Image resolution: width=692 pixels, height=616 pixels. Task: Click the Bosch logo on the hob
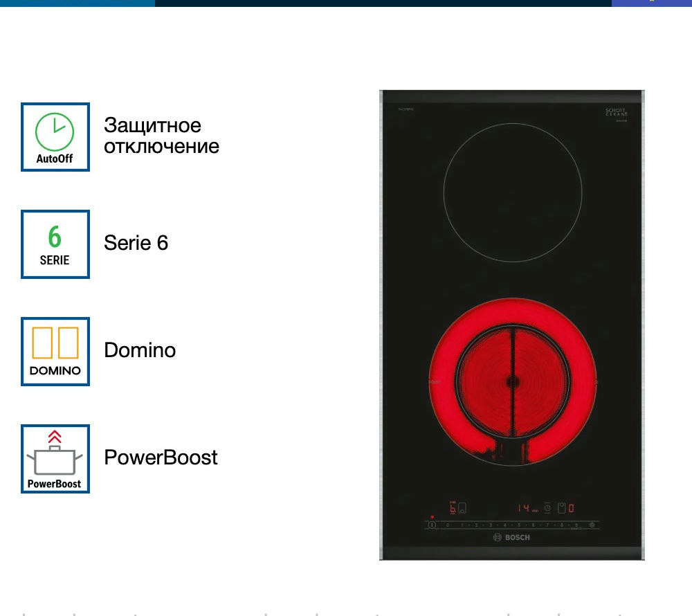click(511, 538)
